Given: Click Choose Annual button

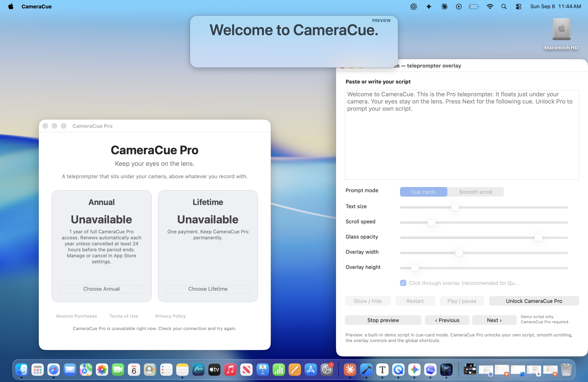Looking at the screenshot, I should (x=102, y=289).
